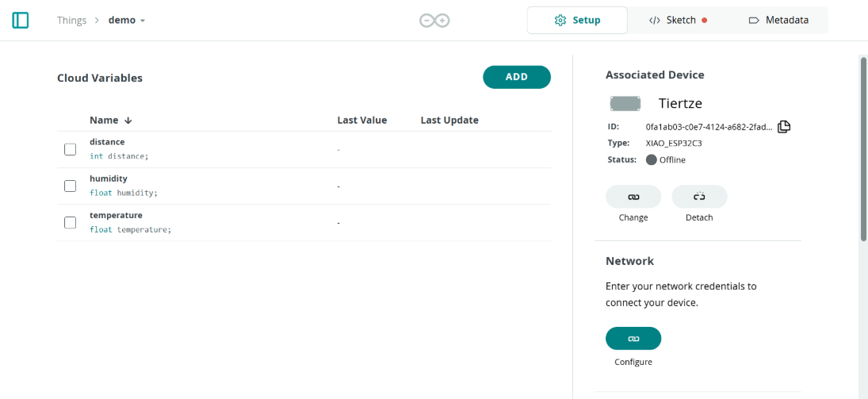Screen dimensions: 868x399
Task: Click the float temperature declaration text
Action: [131, 229]
